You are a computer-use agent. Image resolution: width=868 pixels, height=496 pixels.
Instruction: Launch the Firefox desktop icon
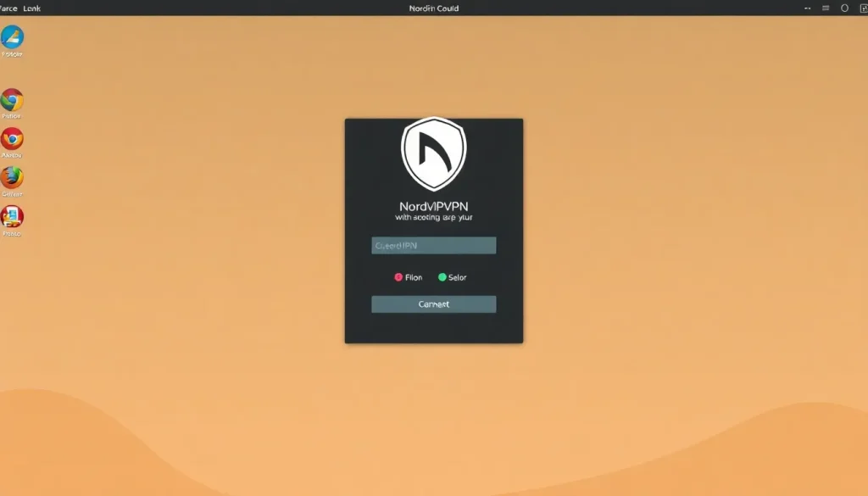pos(12,177)
